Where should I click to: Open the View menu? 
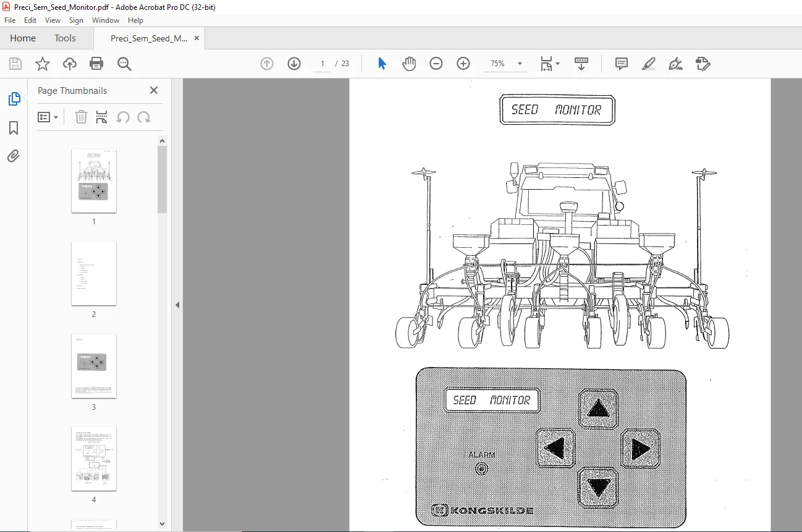(53, 20)
